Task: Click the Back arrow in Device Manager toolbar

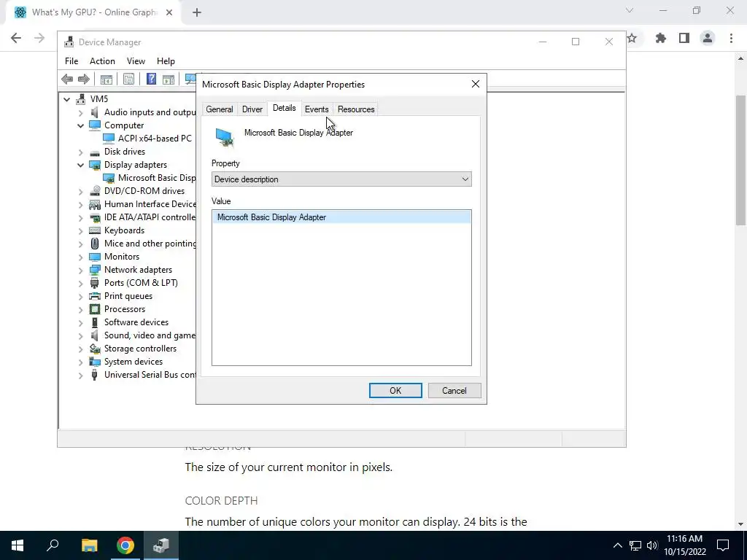Action: click(67, 79)
